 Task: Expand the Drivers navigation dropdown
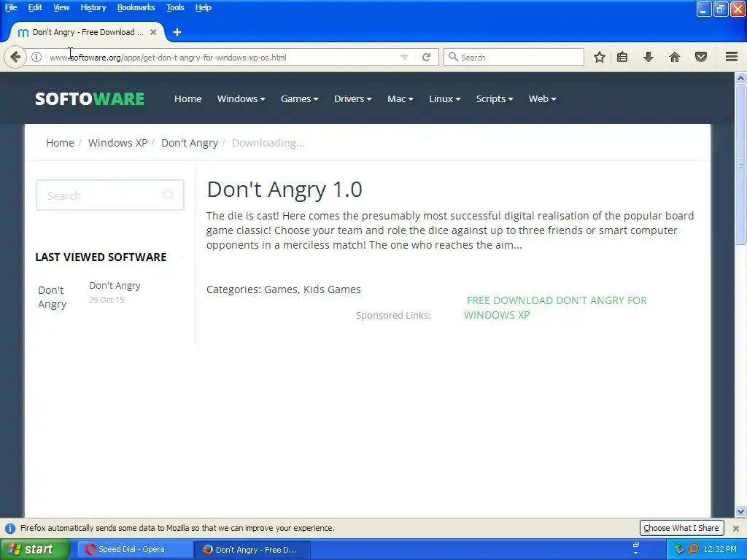tap(352, 98)
